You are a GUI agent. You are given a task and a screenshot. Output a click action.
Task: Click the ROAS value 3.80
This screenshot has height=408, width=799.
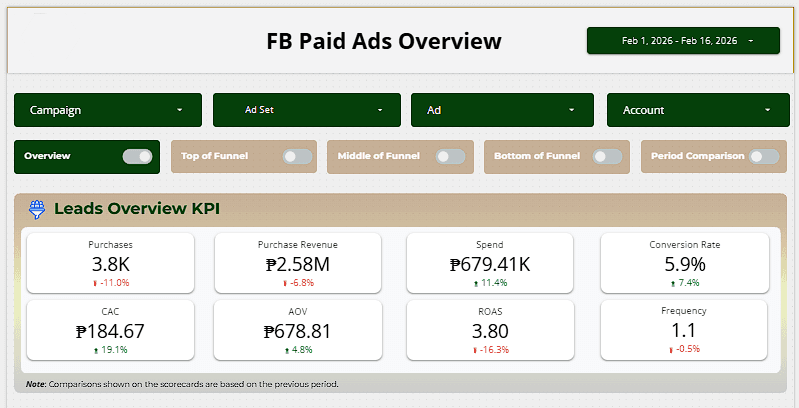490,332
